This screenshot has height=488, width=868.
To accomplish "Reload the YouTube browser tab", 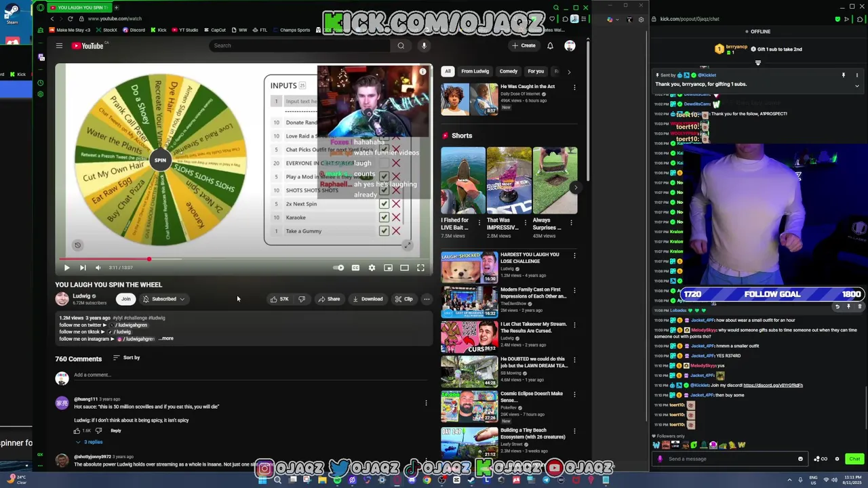I will pos(70,19).
